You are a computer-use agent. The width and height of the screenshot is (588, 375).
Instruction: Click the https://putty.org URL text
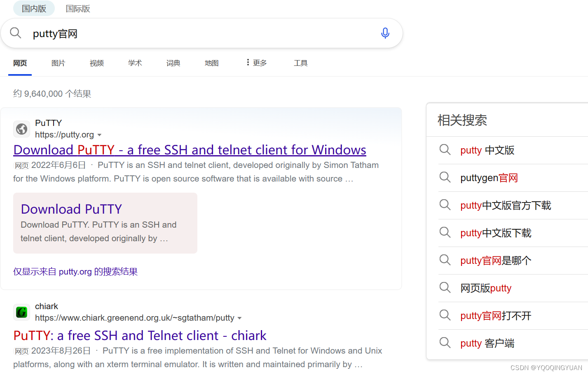point(64,135)
